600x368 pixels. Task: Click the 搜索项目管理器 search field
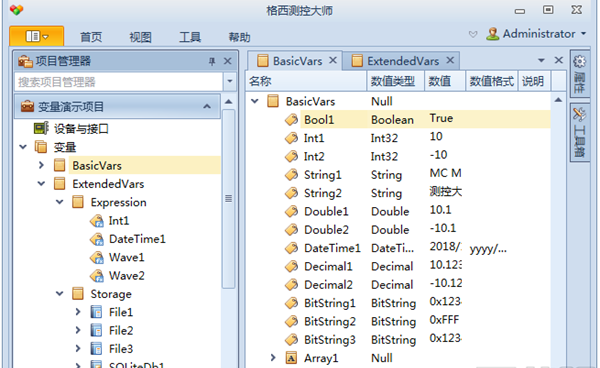tap(119, 81)
